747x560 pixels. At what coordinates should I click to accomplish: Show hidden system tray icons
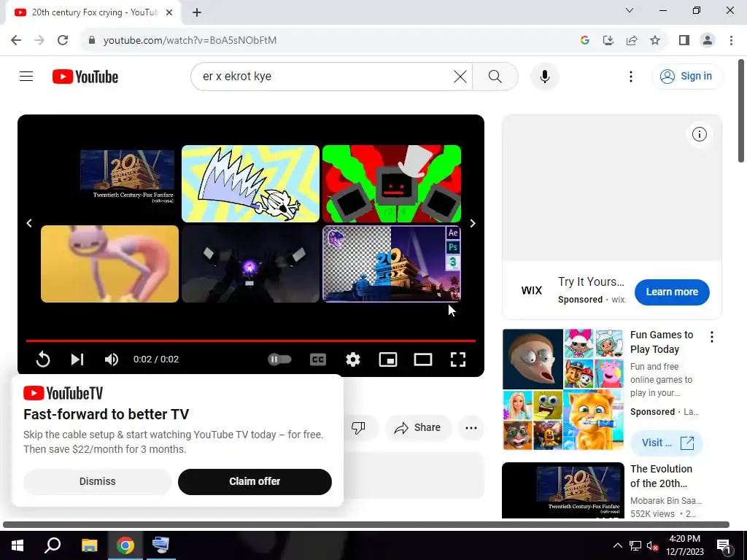[x=617, y=545]
